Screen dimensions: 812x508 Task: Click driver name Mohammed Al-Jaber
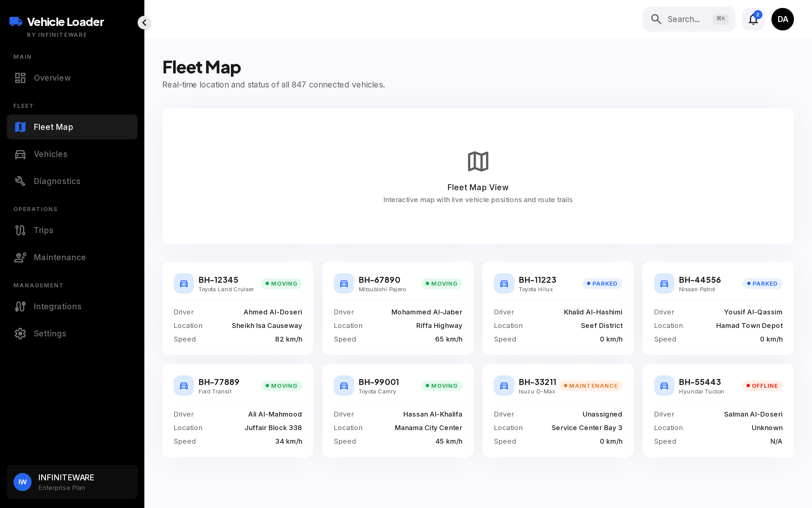427,312
